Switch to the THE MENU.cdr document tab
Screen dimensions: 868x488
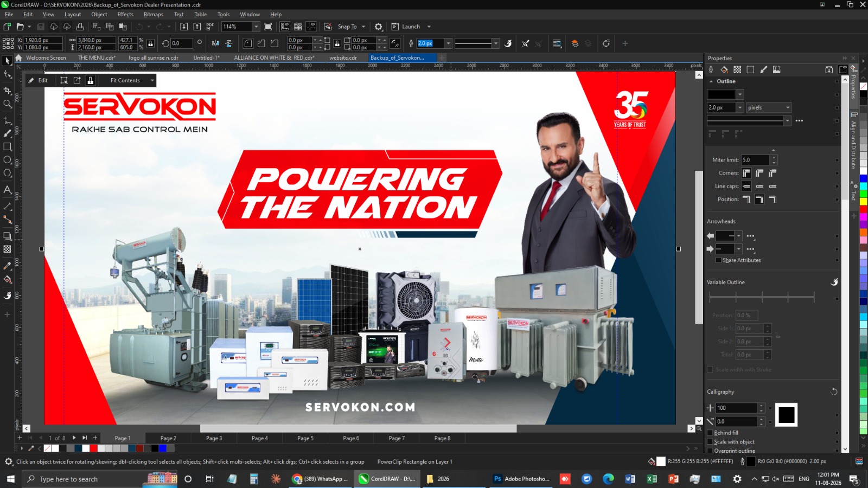click(97, 58)
